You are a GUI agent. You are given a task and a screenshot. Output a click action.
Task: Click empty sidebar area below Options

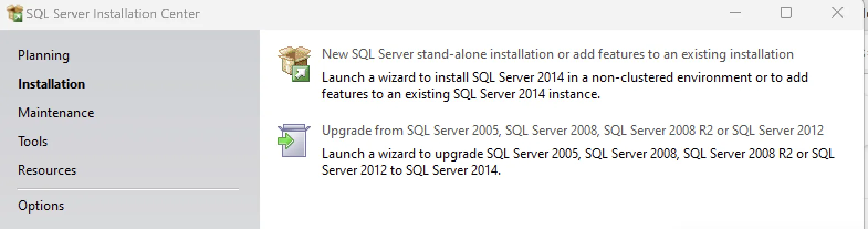[129, 222]
